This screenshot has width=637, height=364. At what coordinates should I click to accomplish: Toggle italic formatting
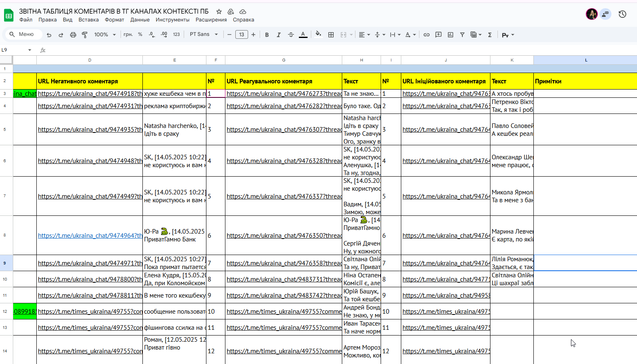pos(279,35)
